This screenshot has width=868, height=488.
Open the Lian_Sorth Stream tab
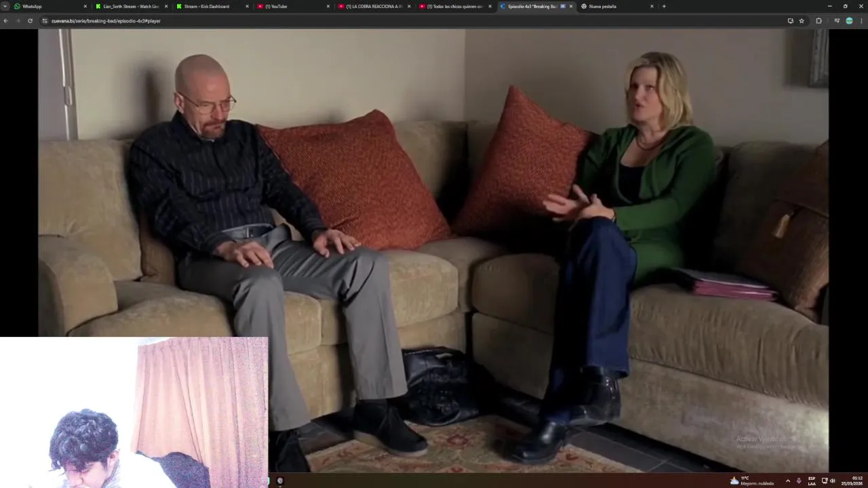(x=132, y=6)
